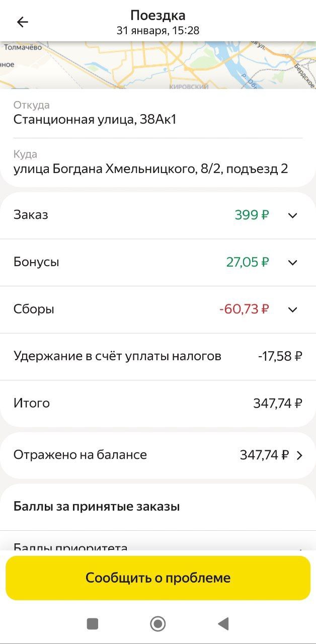
Task: Tap the back arrow in the header
Action: [23, 22]
